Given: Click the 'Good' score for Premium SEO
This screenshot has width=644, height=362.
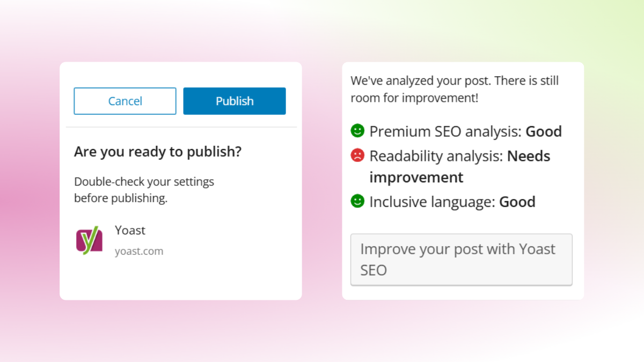Looking at the screenshot, I should tap(543, 131).
